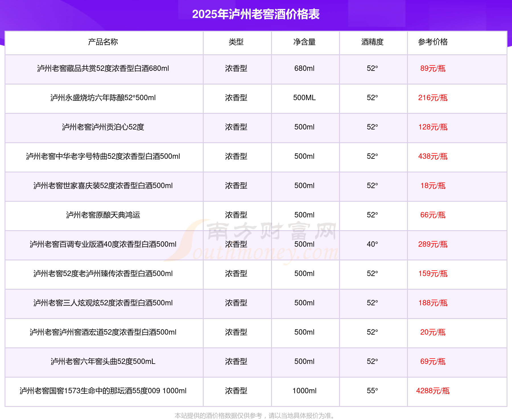Viewport: 512px width, 420px height.
Task: Select the 40° alcohol content cell
Action: (x=372, y=244)
